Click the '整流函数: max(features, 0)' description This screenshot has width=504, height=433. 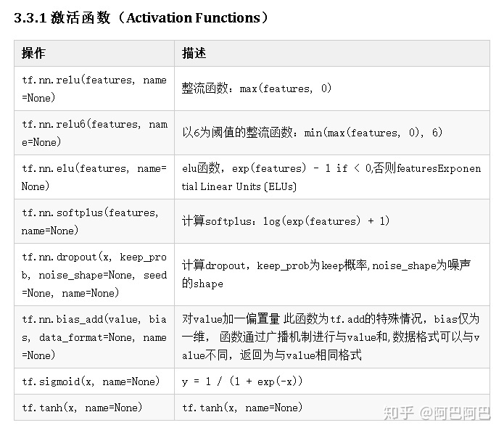coord(332,88)
